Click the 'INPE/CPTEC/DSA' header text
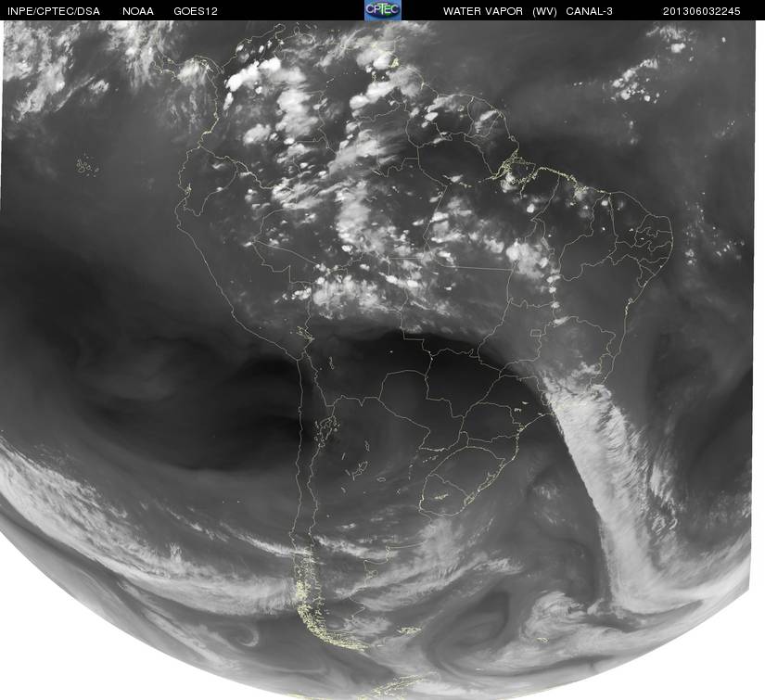The image size is (765, 700). click(54, 11)
